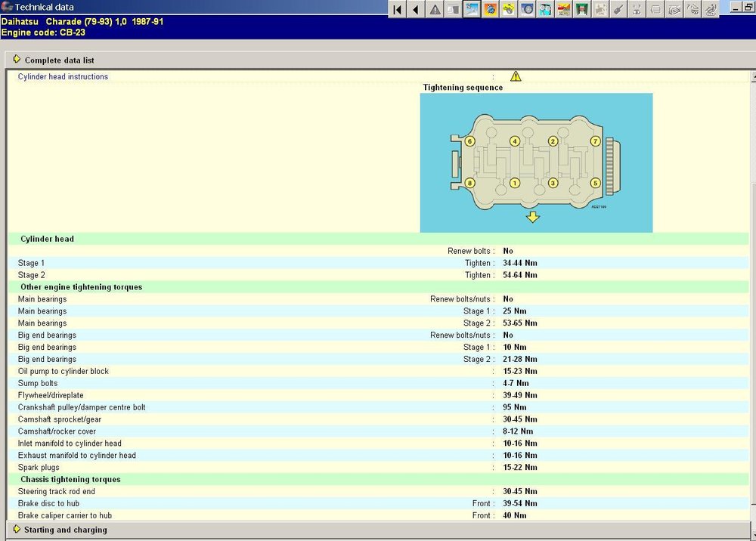Click the '34-44 Nm' torque value

click(520, 263)
